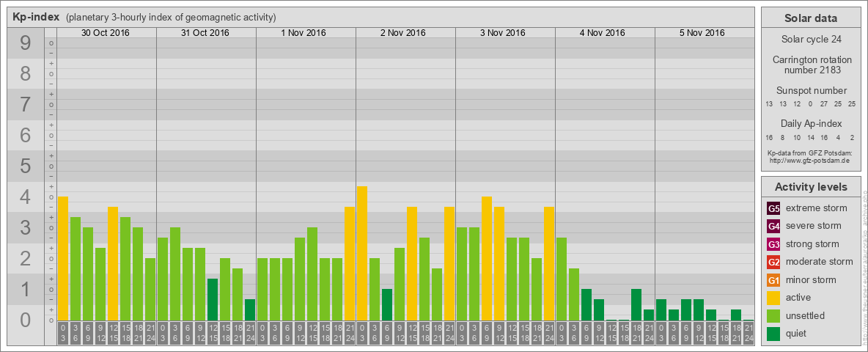Click the G3 strong storm icon
Screen dimensions: 868x352
(x=773, y=244)
